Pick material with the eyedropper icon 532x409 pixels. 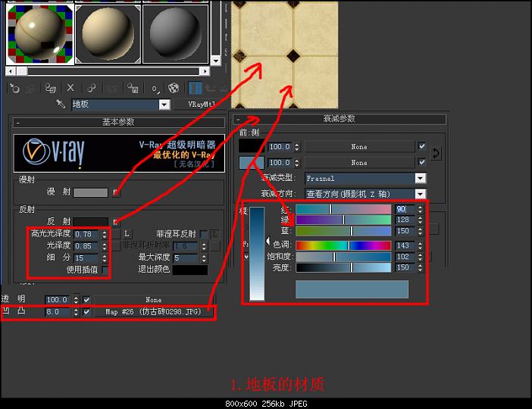[61, 104]
